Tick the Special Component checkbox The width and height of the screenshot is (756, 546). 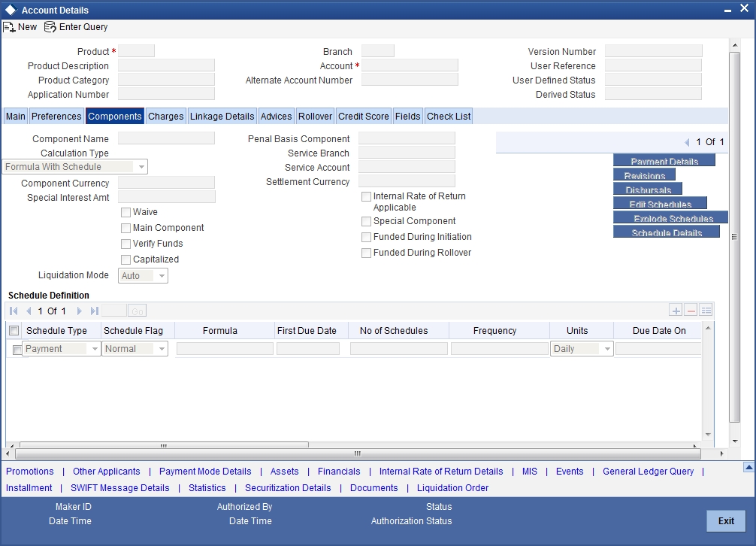[x=367, y=221]
